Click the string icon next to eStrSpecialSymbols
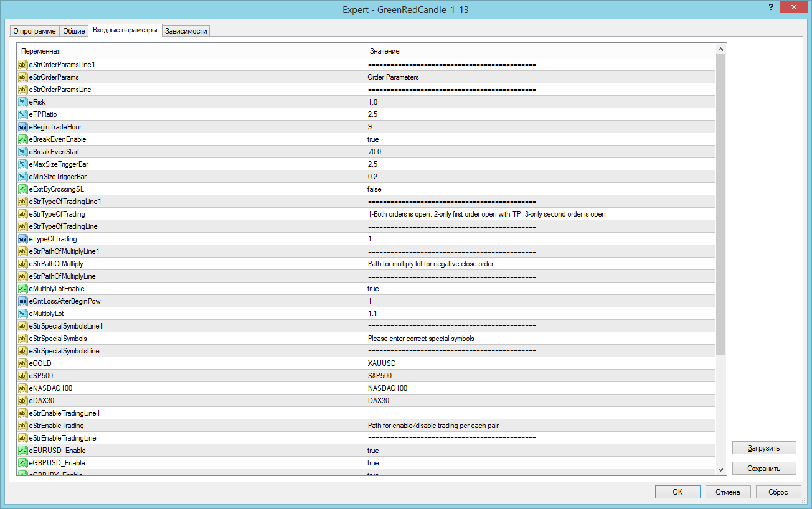 22,339
